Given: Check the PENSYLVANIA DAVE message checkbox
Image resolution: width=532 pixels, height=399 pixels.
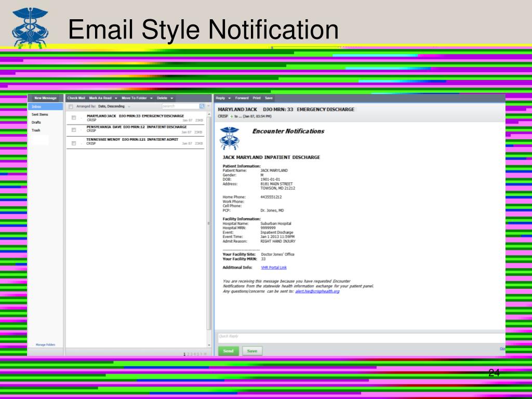Looking at the screenshot, I should [74, 130].
